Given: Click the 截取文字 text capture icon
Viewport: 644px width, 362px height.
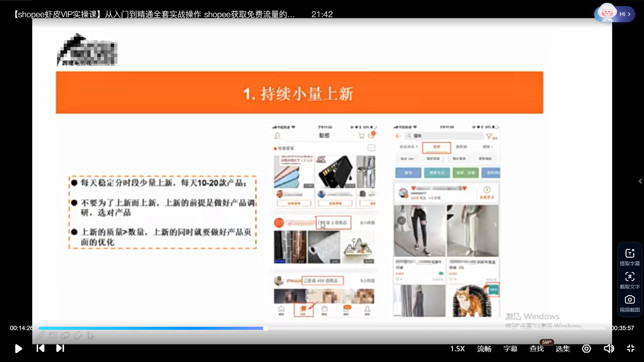Looking at the screenshot, I should (x=630, y=280).
